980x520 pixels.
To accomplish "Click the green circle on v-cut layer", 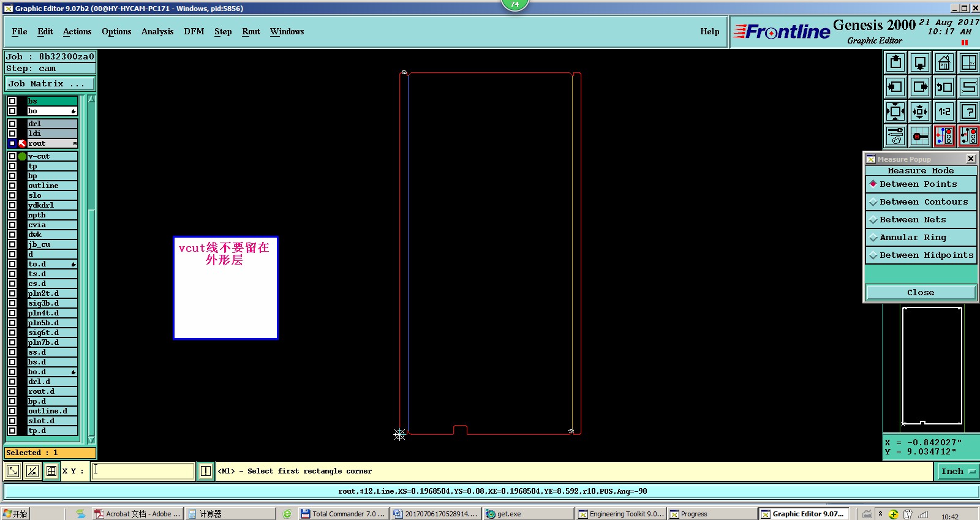I will click(x=23, y=156).
